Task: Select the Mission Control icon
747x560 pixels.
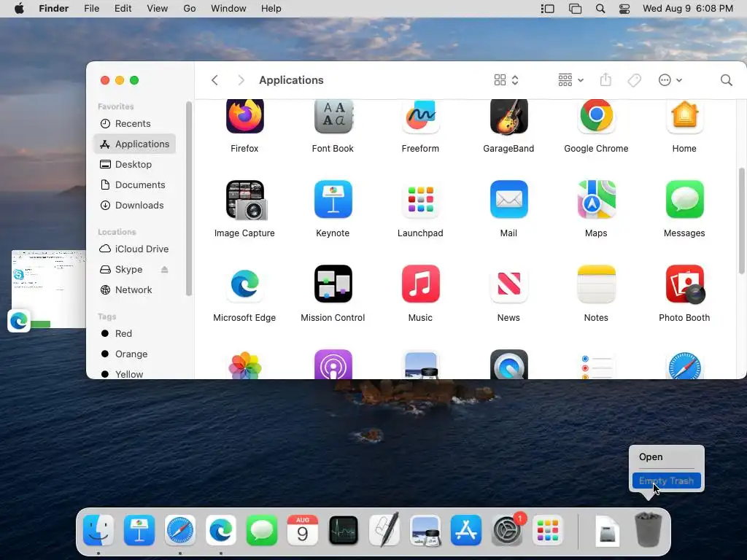Action: (333, 284)
